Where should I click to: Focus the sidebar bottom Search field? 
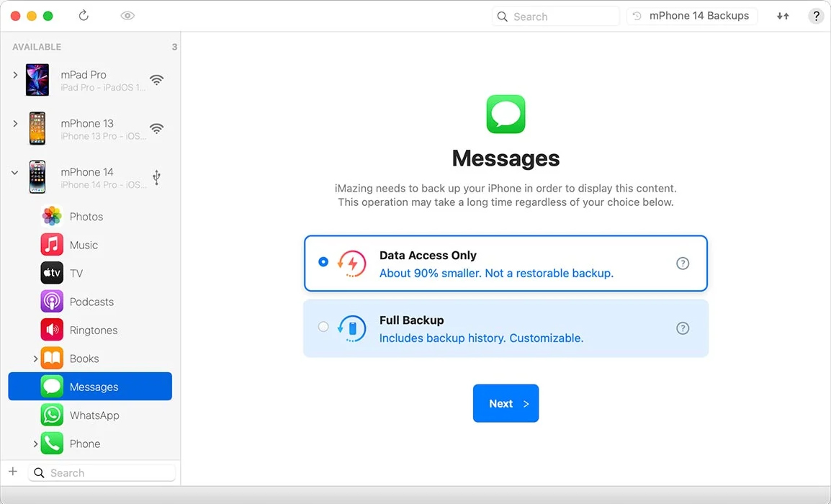tap(102, 473)
